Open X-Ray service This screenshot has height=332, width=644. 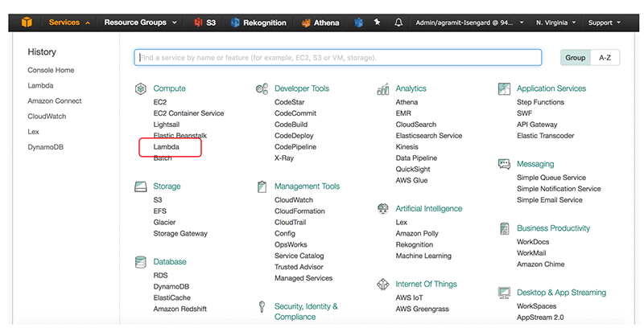(284, 158)
